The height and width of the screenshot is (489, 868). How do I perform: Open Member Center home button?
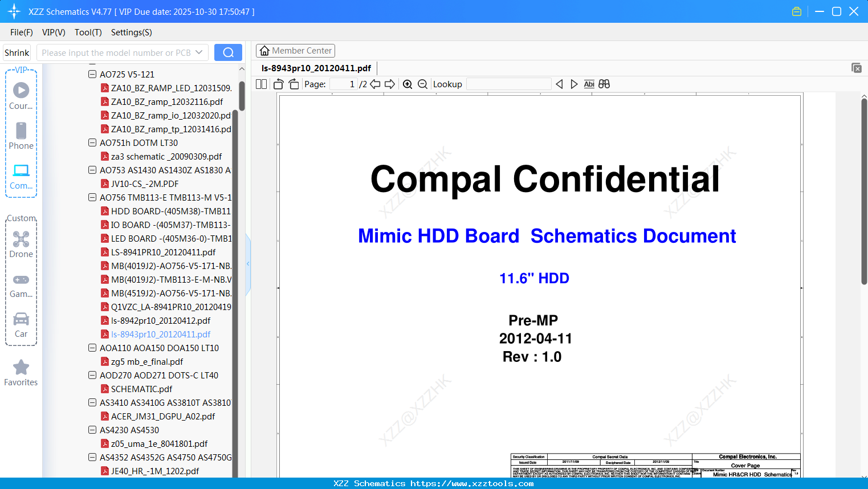[295, 51]
